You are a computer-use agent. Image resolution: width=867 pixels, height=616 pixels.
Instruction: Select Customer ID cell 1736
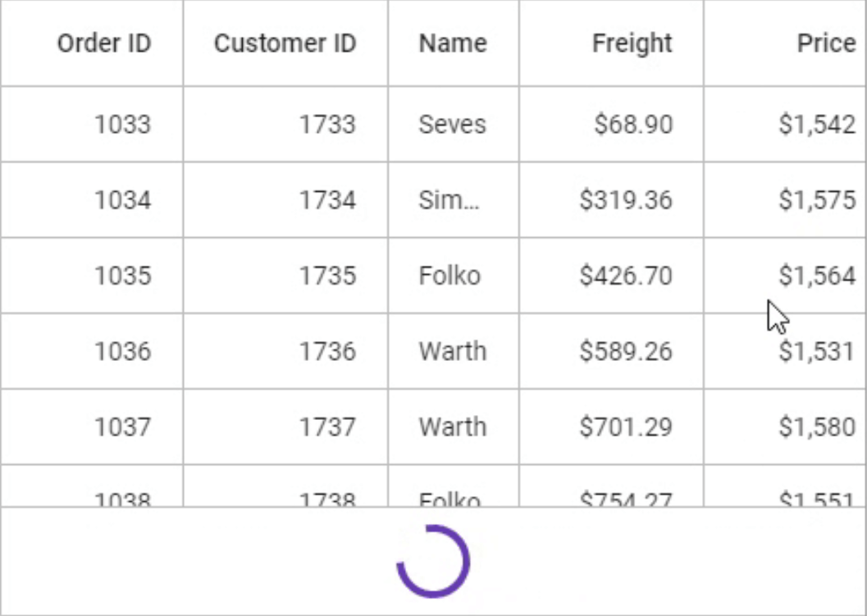[x=326, y=351]
